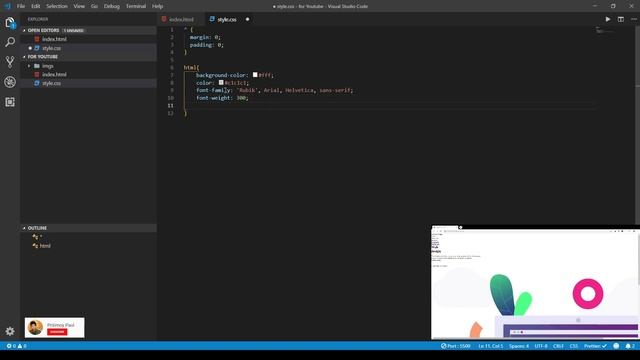
Task: Open the Go menu
Action: click(x=94, y=6)
